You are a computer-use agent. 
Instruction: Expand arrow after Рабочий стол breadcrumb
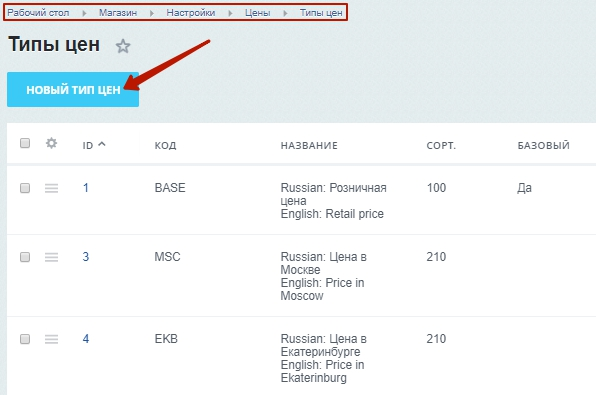pyautogui.click(x=84, y=13)
